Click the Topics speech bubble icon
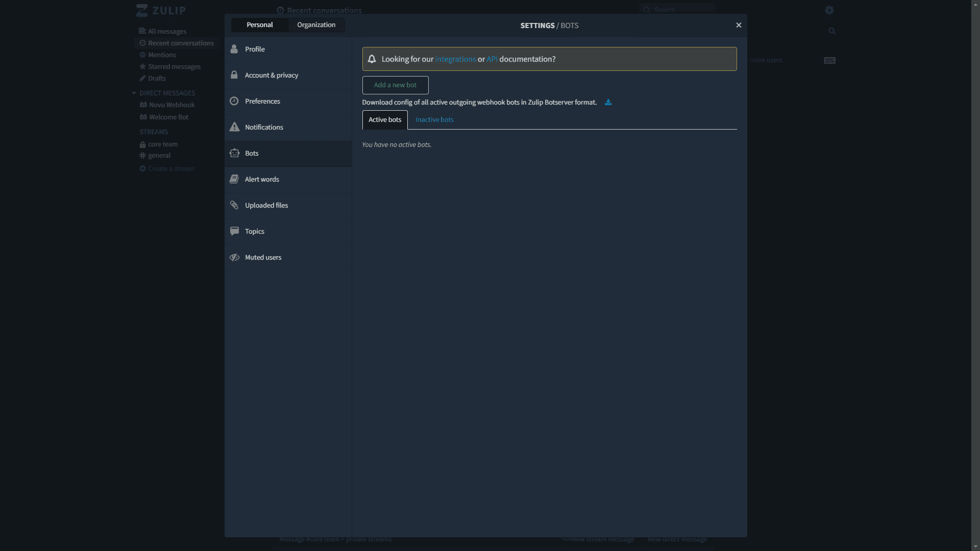980x551 pixels. pos(234,231)
